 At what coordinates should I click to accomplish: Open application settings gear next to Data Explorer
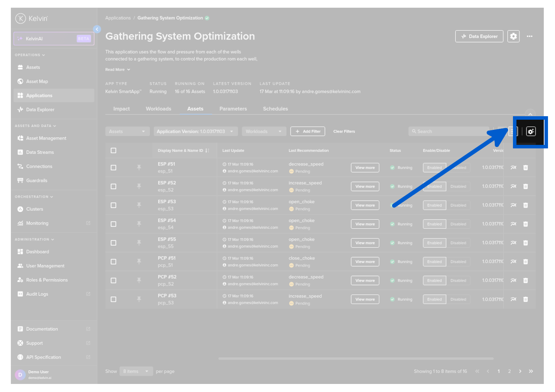[513, 36]
